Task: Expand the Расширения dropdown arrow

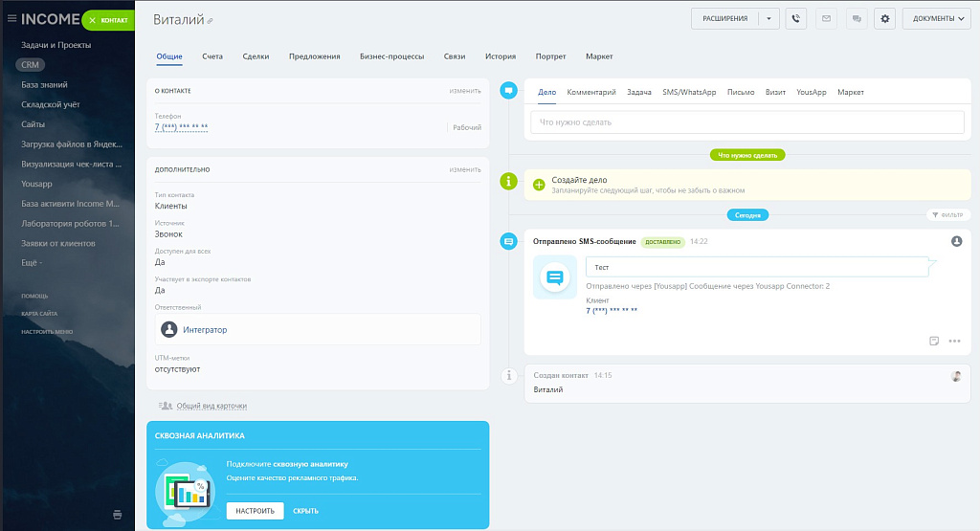Action: pos(768,18)
